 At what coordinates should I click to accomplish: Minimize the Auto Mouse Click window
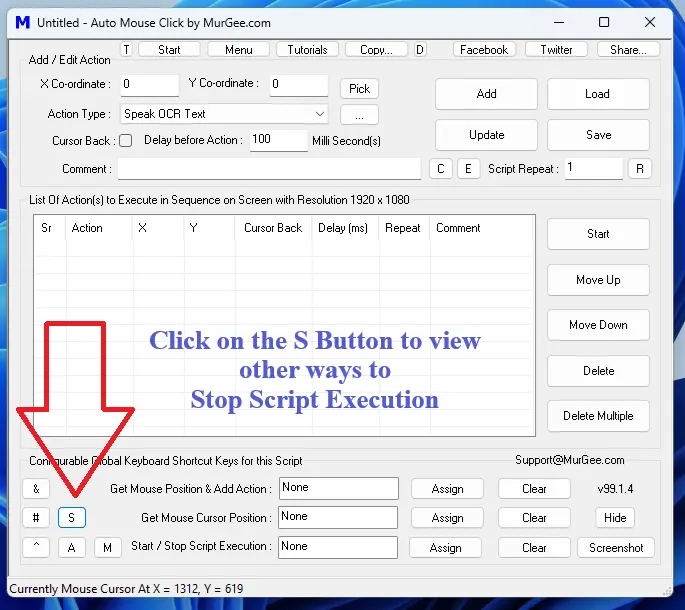pyautogui.click(x=559, y=22)
